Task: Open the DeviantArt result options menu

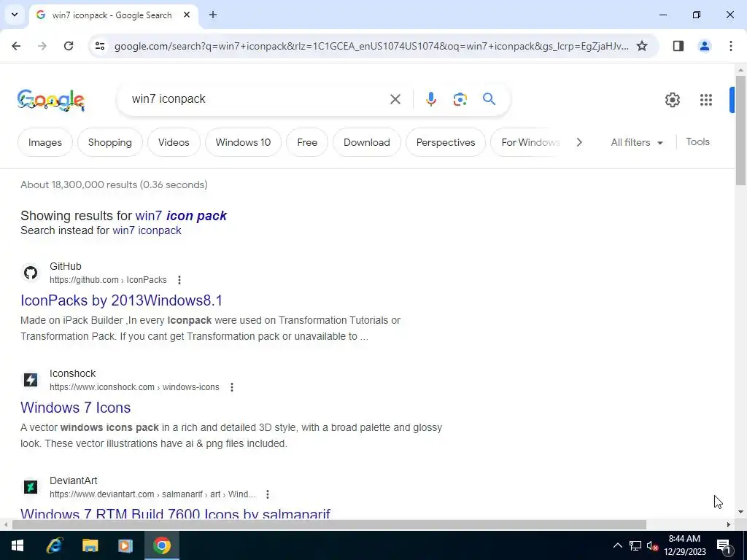Action: pyautogui.click(x=267, y=494)
